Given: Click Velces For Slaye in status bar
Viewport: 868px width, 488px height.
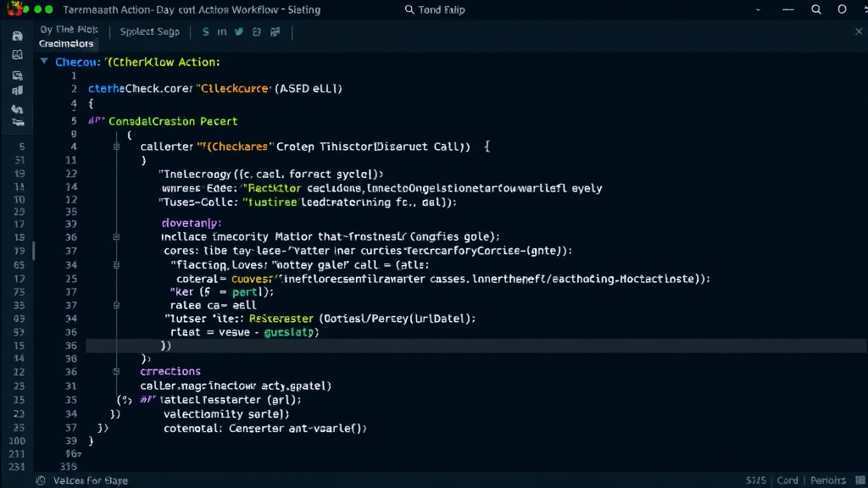Looking at the screenshot, I should tap(90, 480).
